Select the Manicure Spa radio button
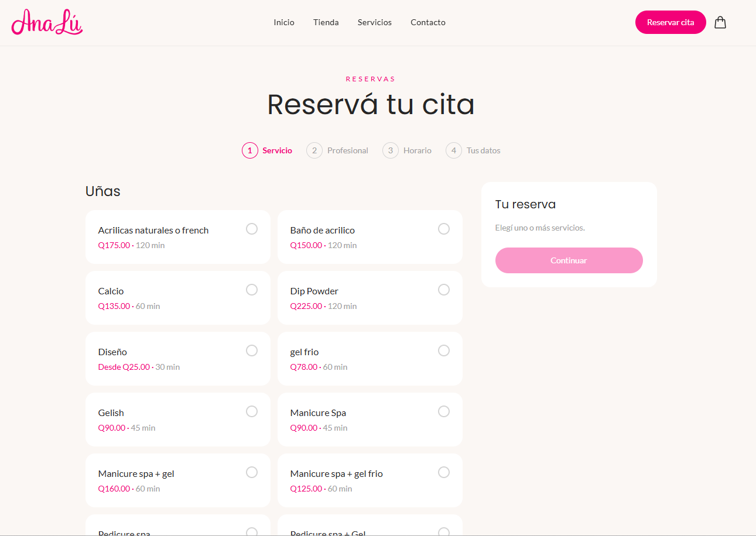 tap(444, 411)
